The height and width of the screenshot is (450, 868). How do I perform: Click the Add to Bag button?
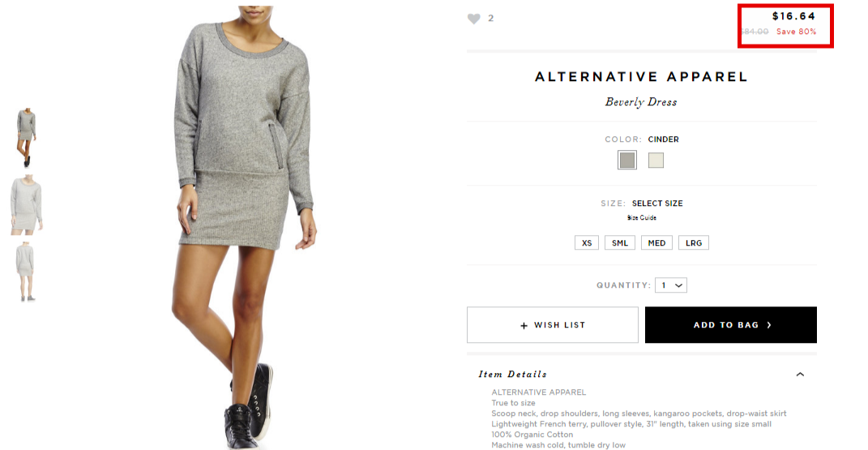click(731, 325)
